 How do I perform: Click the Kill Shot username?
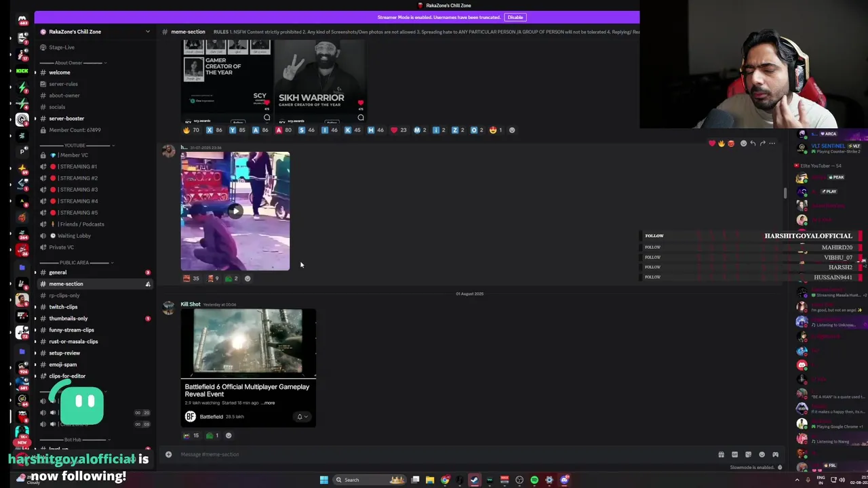tap(191, 304)
